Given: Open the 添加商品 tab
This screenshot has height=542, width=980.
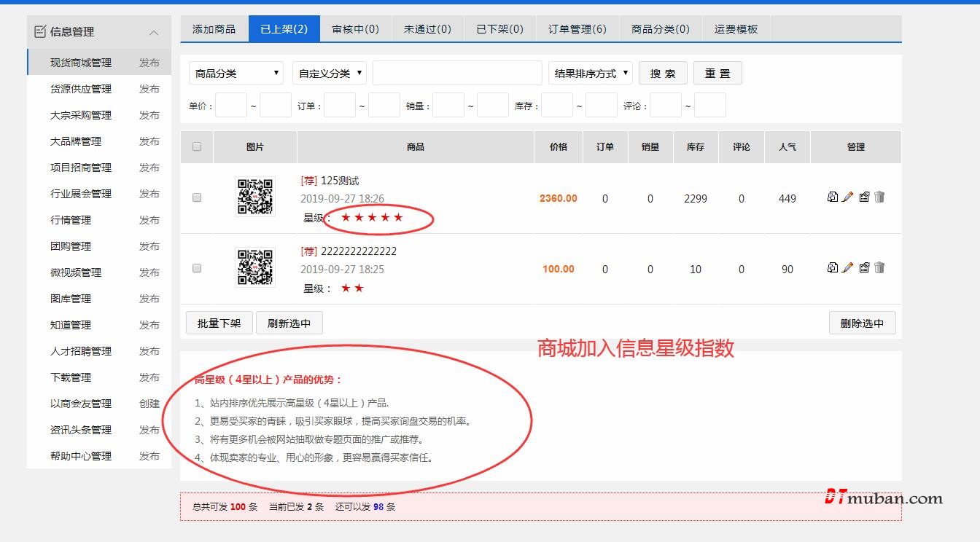Looking at the screenshot, I should [214, 29].
